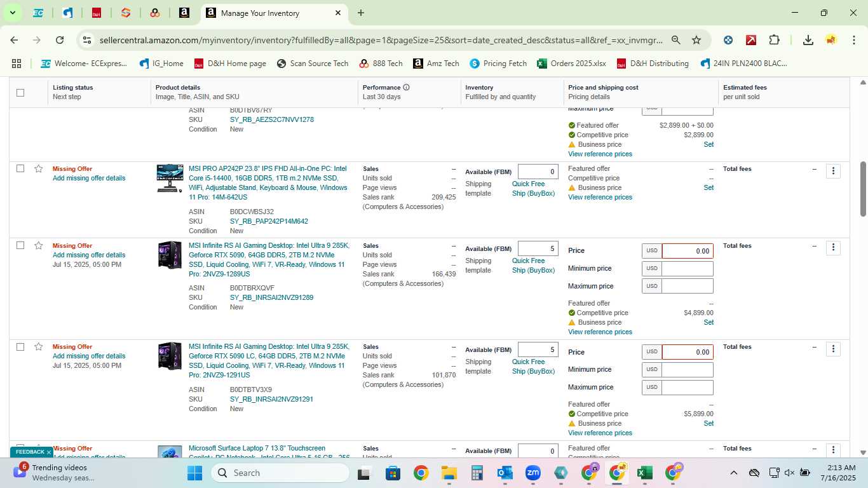This screenshot has height=488, width=868.
Task: Star the MSI PRO AP242P listing
Action: coord(39,168)
